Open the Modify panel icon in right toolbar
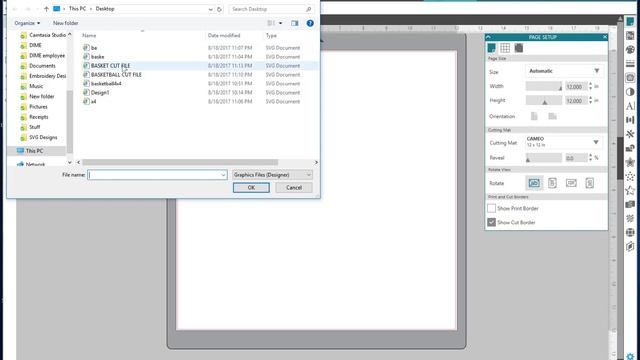640x360 pixels. click(630, 148)
